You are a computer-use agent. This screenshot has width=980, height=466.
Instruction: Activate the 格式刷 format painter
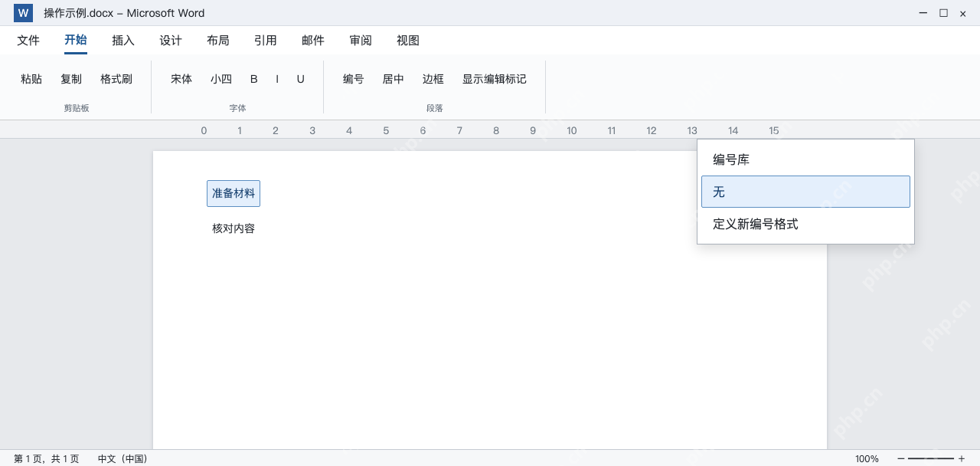coord(116,79)
